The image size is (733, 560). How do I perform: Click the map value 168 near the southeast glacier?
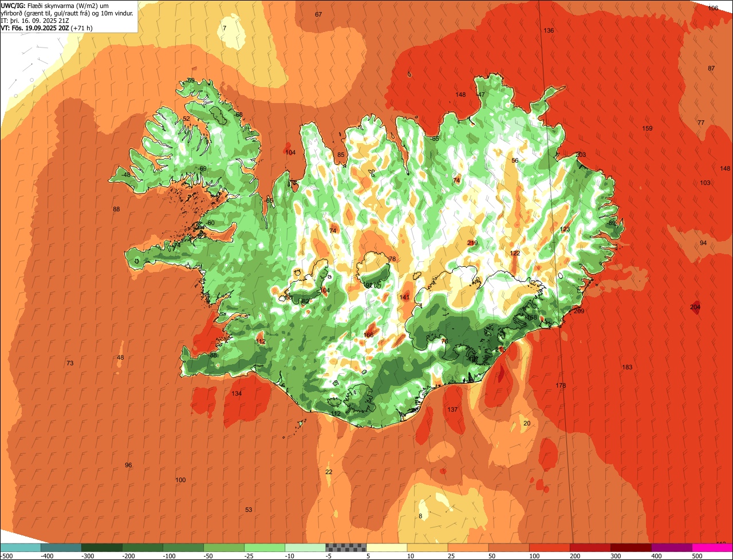click(532, 318)
